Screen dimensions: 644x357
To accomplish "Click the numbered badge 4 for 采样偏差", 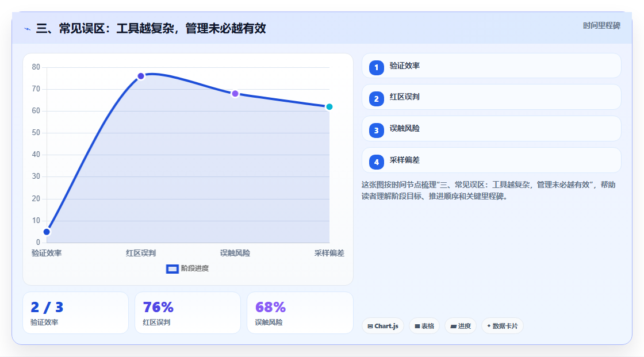I will point(376,162).
